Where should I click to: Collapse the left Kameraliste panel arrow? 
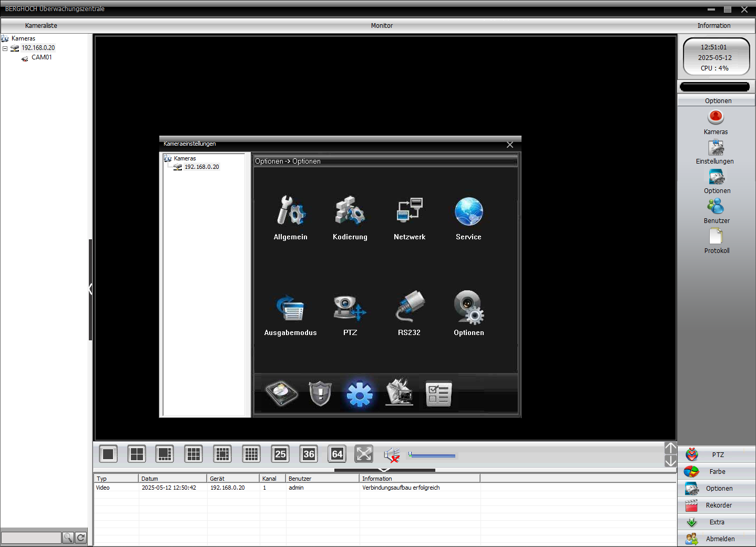[90, 289]
